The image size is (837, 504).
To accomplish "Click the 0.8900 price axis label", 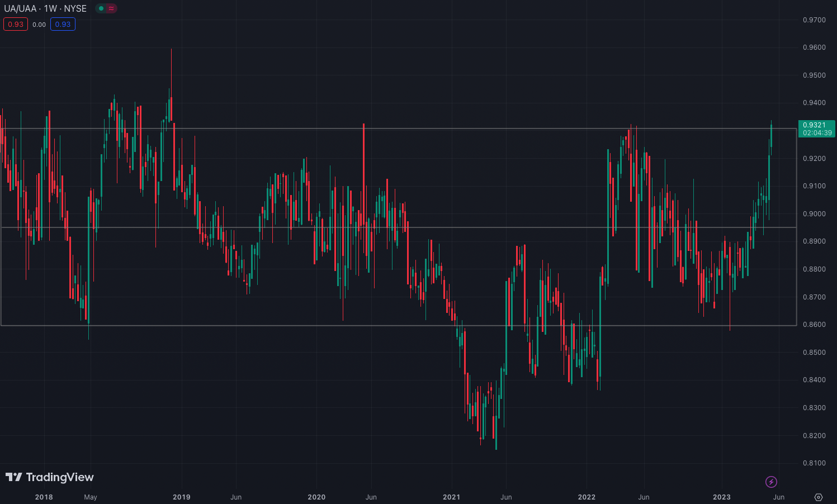I will coord(814,241).
